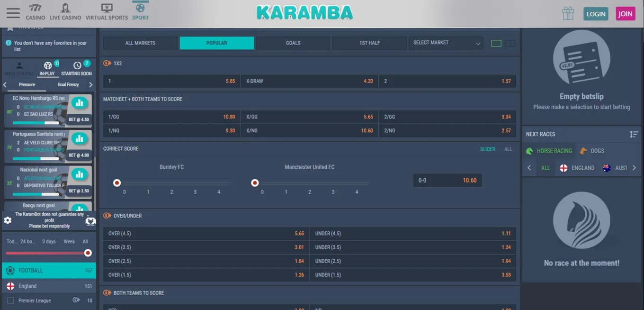Switch to two-column layout view
Screen dimensions: 644x310
[x=510, y=43]
